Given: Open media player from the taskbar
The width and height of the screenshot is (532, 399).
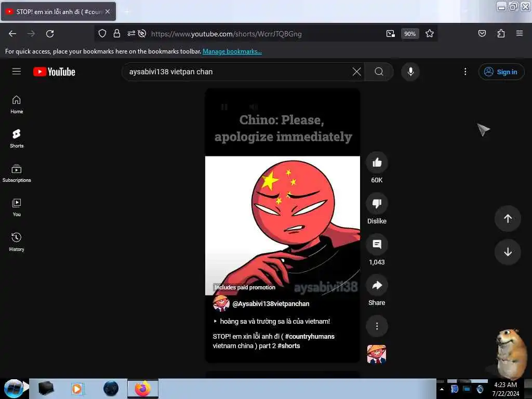Looking at the screenshot, I should click(77, 389).
